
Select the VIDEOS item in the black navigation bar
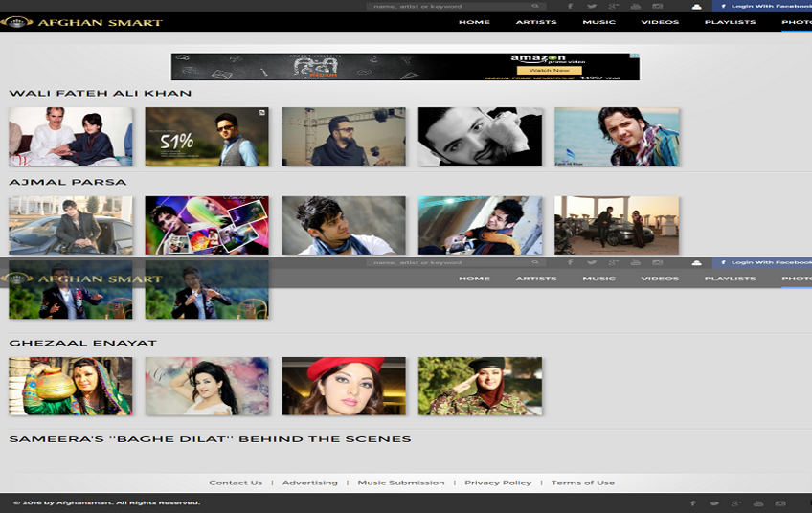point(660,22)
